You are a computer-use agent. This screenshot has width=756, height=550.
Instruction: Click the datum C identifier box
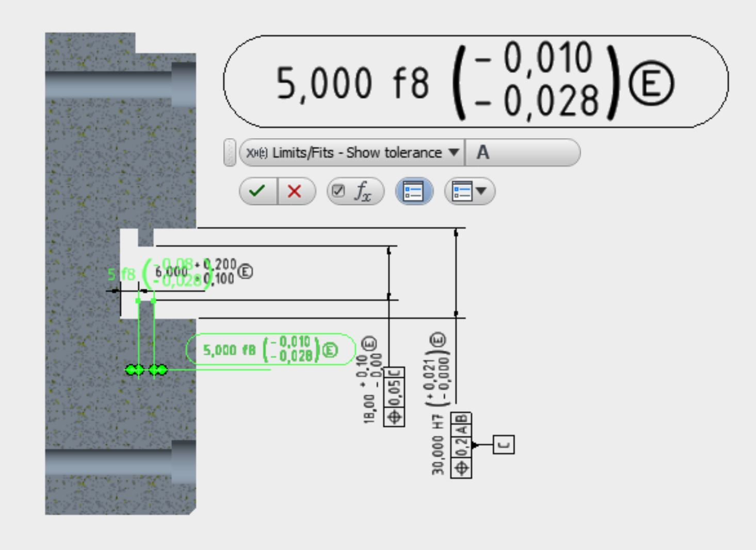click(504, 444)
